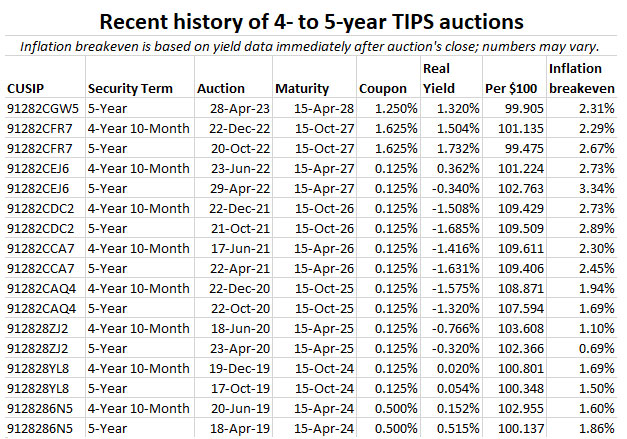The height and width of the screenshot is (439, 627).
Task: Click the table title about TIPS auctions
Action: 312,21
